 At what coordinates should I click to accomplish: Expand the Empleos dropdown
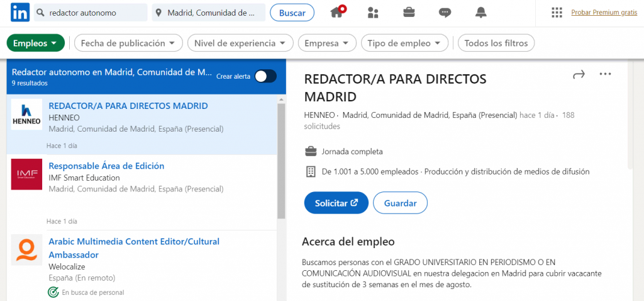pyautogui.click(x=36, y=43)
